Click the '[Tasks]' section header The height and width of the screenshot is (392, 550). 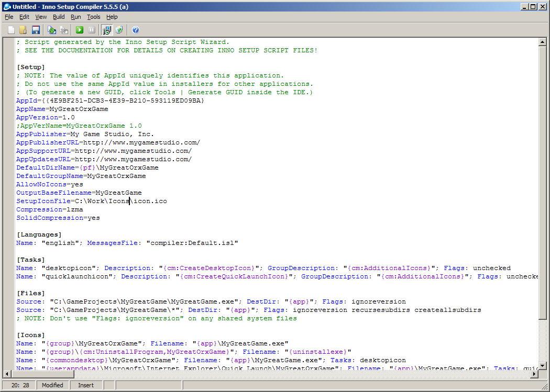tap(31, 260)
